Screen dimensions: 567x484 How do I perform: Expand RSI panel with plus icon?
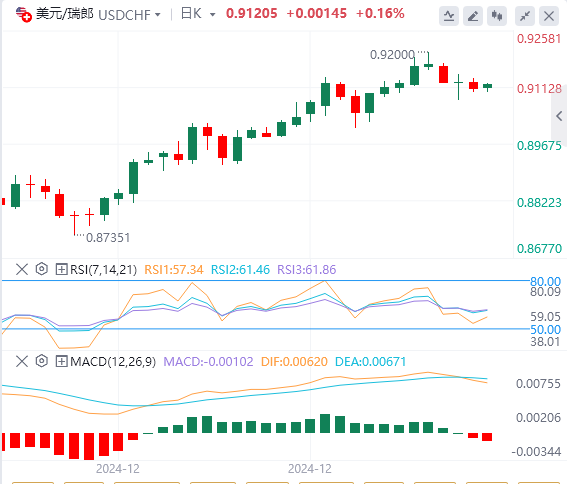[x=61, y=269]
